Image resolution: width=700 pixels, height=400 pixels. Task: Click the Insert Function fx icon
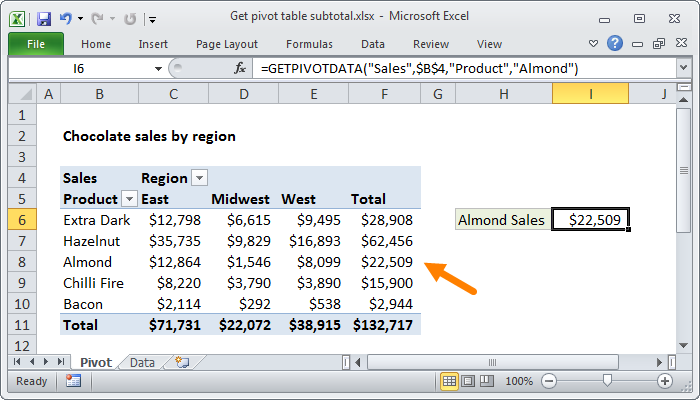point(240,68)
